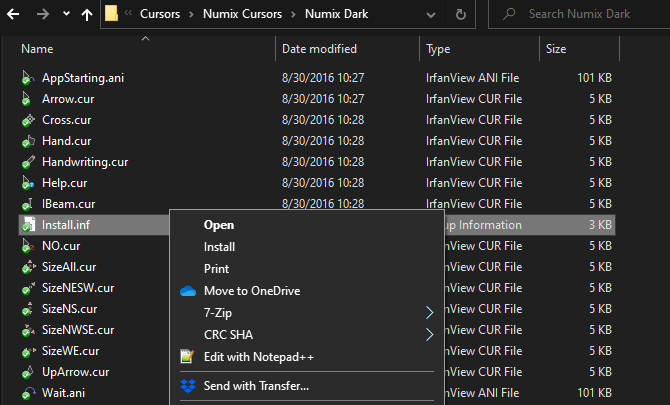Viewport: 670px width, 405px height.
Task: Click the Install.inf file icon
Action: 28,225
